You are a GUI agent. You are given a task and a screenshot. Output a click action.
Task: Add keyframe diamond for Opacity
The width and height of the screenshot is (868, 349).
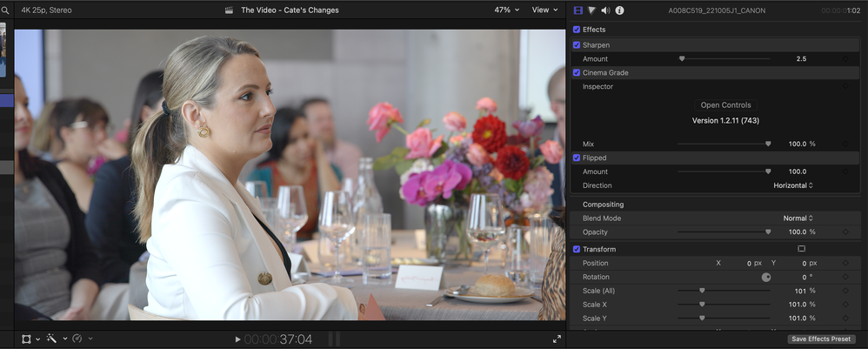pyautogui.click(x=845, y=232)
